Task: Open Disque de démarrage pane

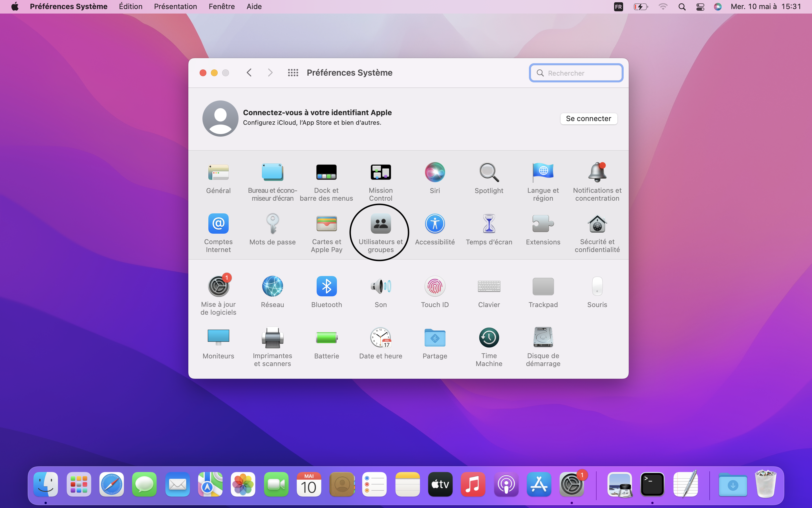Action: pos(543,347)
